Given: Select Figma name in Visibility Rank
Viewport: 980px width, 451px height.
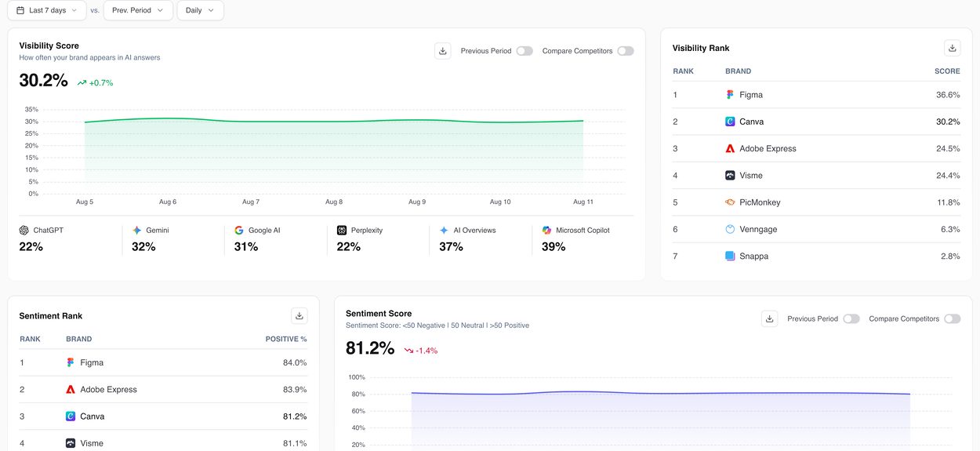Looking at the screenshot, I should pyautogui.click(x=751, y=95).
